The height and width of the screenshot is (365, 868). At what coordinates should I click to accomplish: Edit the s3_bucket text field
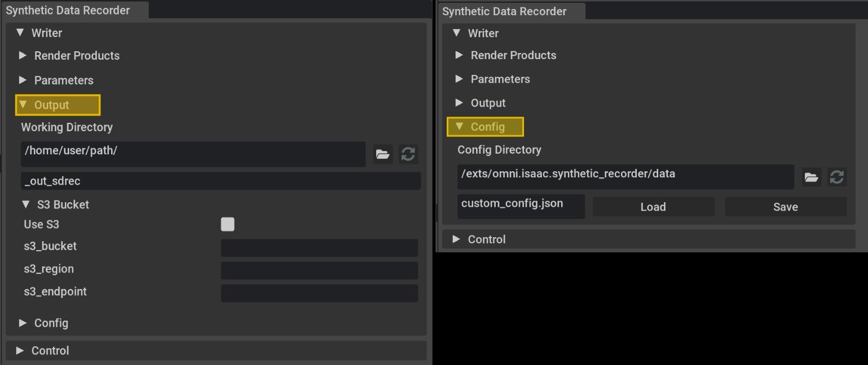click(x=319, y=247)
